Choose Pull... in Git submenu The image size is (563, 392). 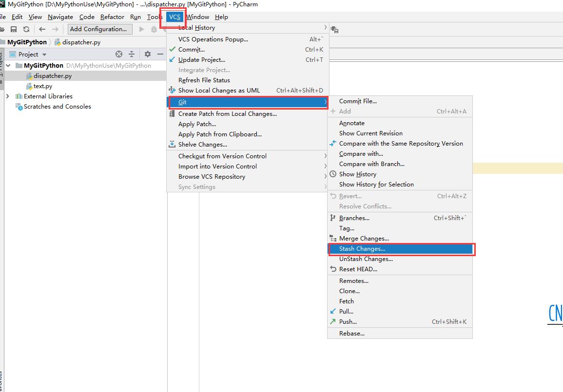pyautogui.click(x=400, y=312)
